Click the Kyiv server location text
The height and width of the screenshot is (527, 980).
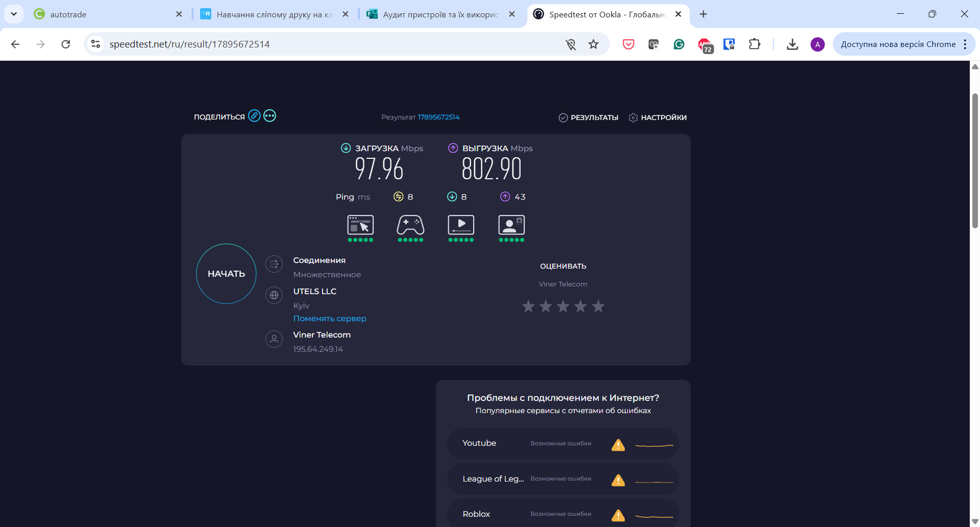(x=301, y=306)
